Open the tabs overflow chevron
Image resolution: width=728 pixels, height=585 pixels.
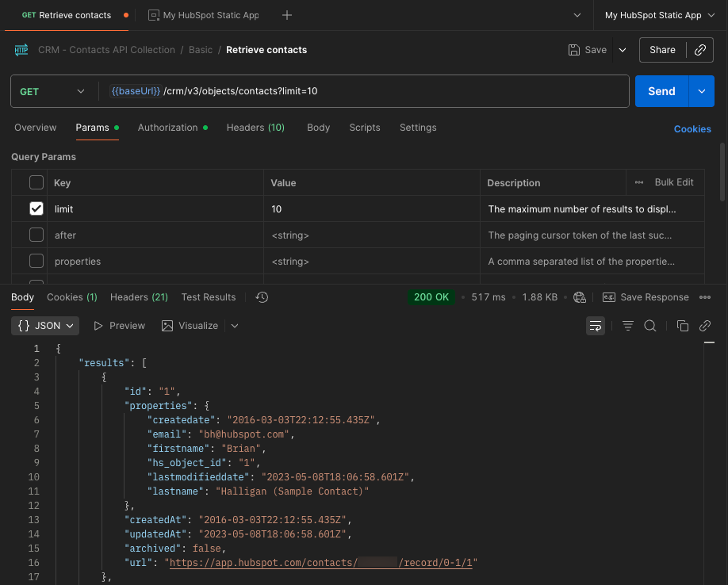[x=577, y=15]
